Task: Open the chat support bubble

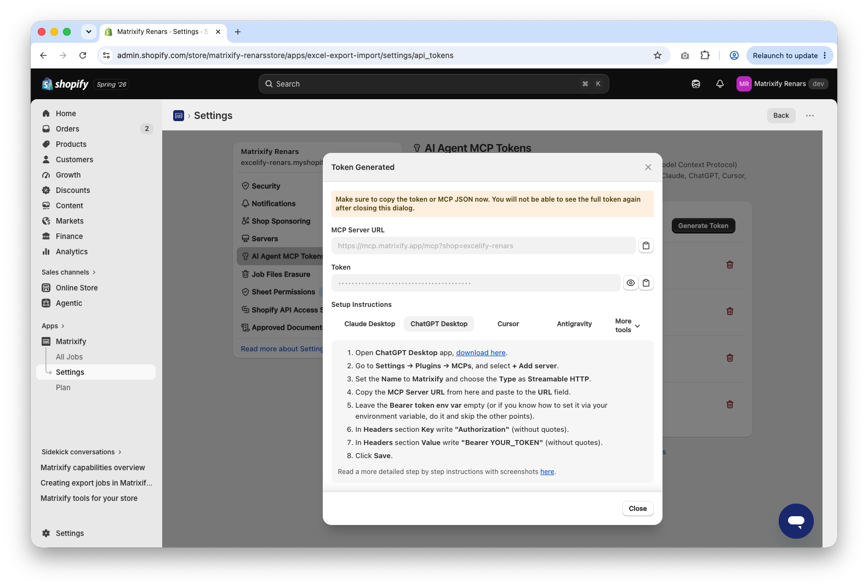Action: pos(796,521)
